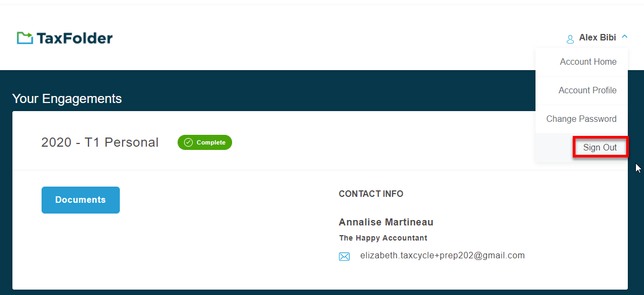Choose Change Password in dropdown
Screen dimensions: 644x295
(581, 119)
